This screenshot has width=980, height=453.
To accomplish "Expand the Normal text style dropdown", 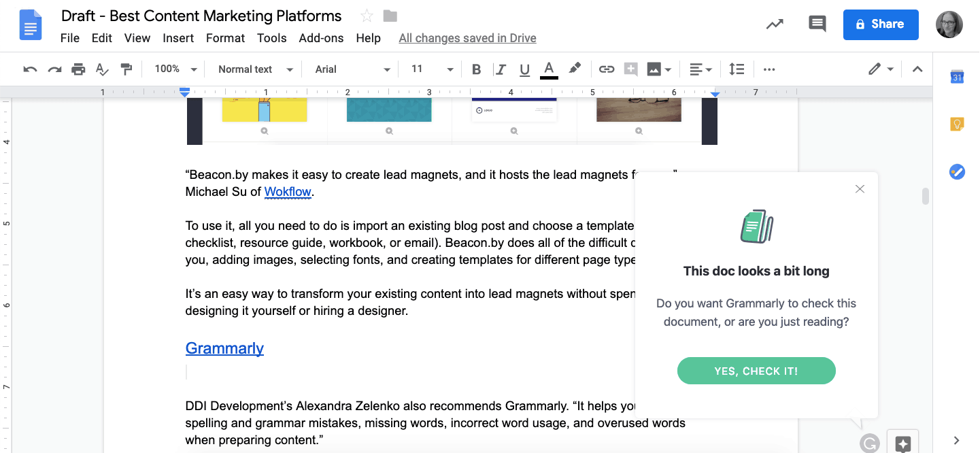I will click(255, 69).
